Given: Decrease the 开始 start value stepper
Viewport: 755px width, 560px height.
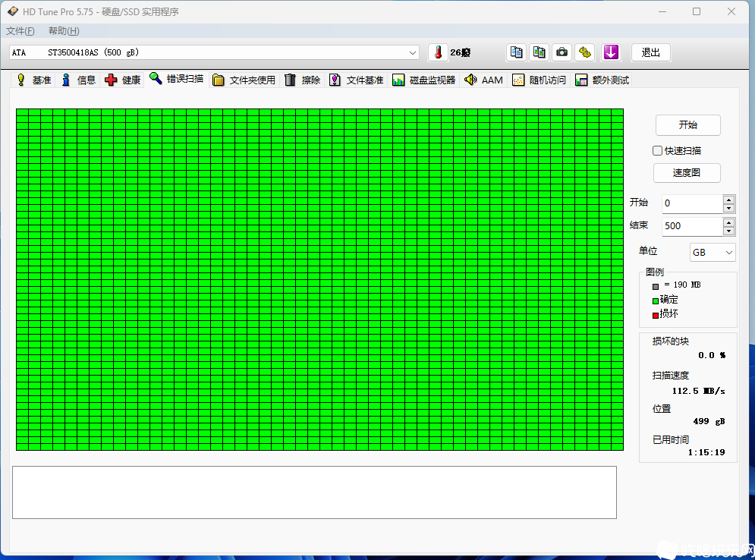Looking at the screenshot, I should [x=729, y=208].
